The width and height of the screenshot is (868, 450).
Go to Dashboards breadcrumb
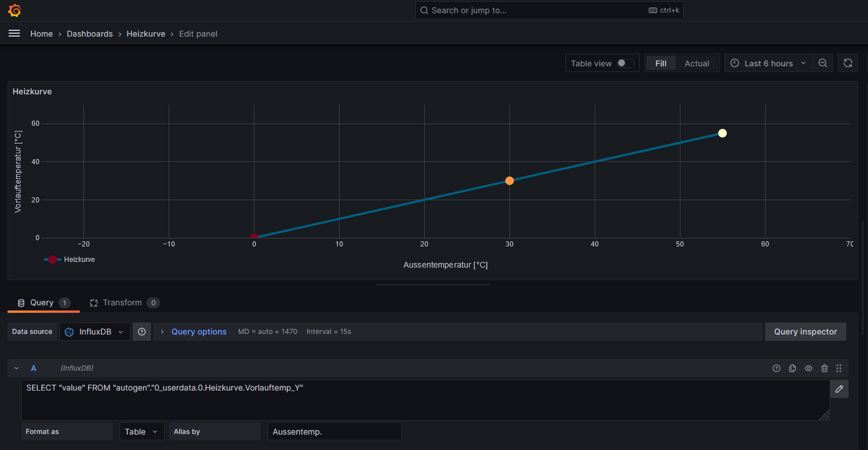tap(90, 34)
